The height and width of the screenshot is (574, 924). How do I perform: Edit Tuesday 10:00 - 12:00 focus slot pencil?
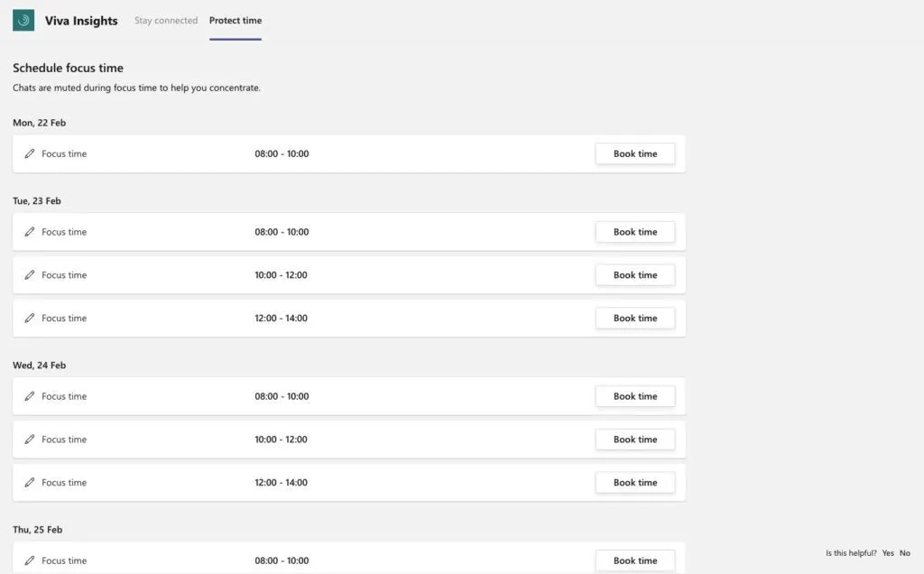[30, 275]
